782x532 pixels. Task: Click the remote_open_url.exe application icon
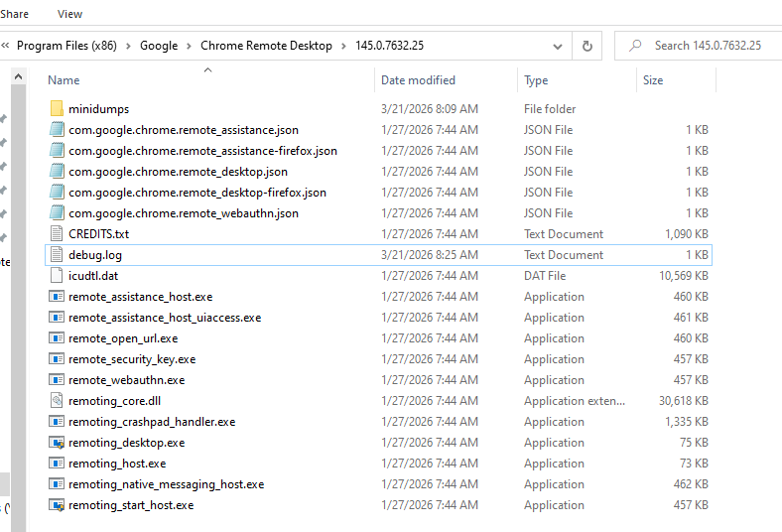point(57,338)
